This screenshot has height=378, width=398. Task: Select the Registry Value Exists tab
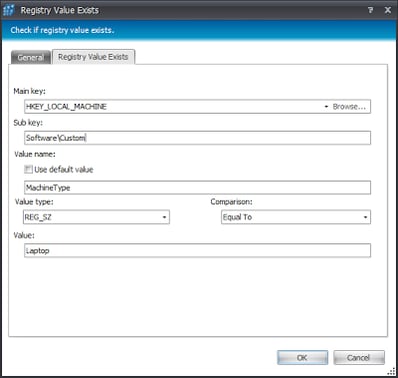pyautogui.click(x=93, y=57)
